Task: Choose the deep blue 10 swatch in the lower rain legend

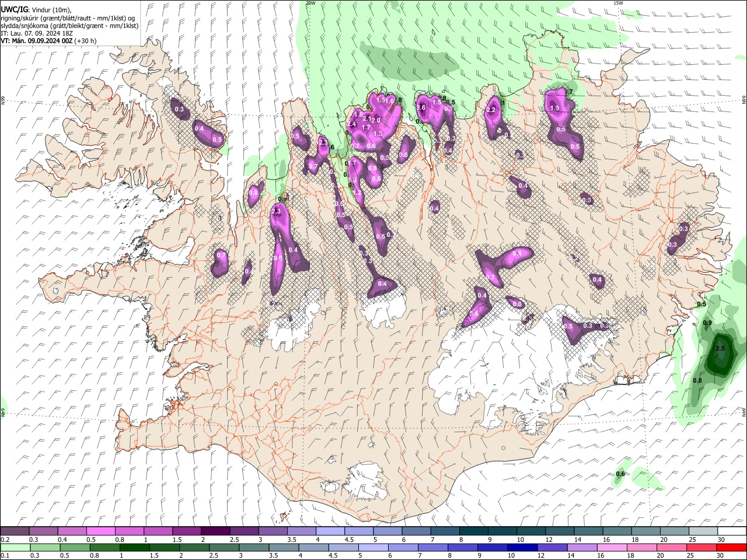Action: tap(523, 547)
